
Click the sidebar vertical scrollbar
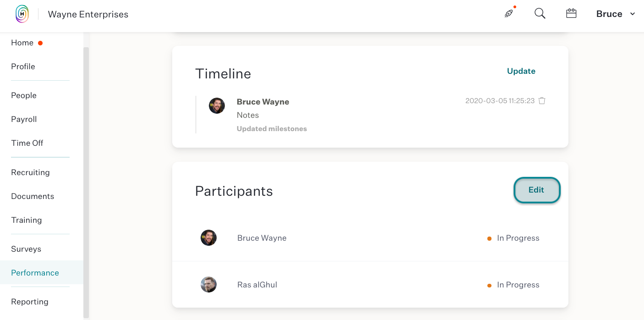pos(86,182)
